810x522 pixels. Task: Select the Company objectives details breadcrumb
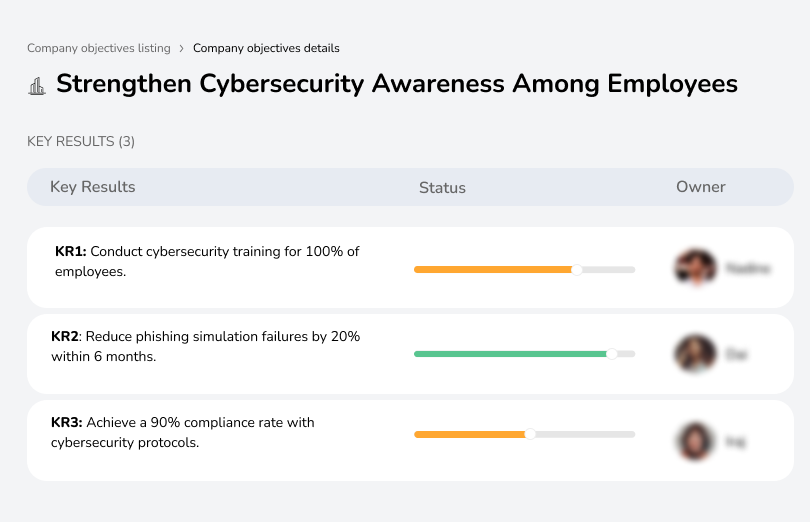pyautogui.click(x=266, y=48)
